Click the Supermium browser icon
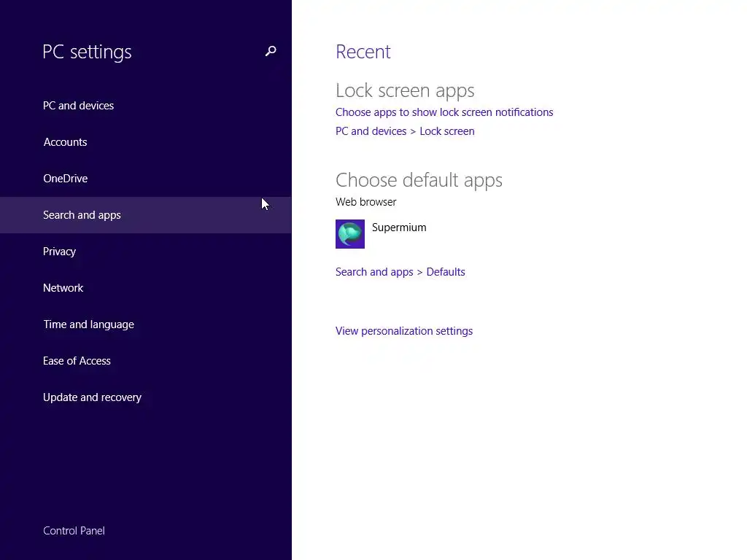Viewport: 747px width, 560px height. tap(350, 234)
